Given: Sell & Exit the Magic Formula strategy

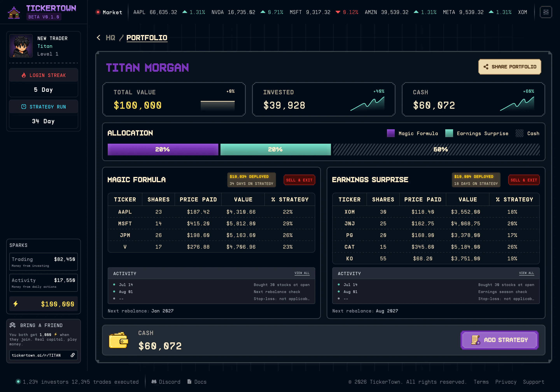Looking at the screenshot, I should 299,180.
